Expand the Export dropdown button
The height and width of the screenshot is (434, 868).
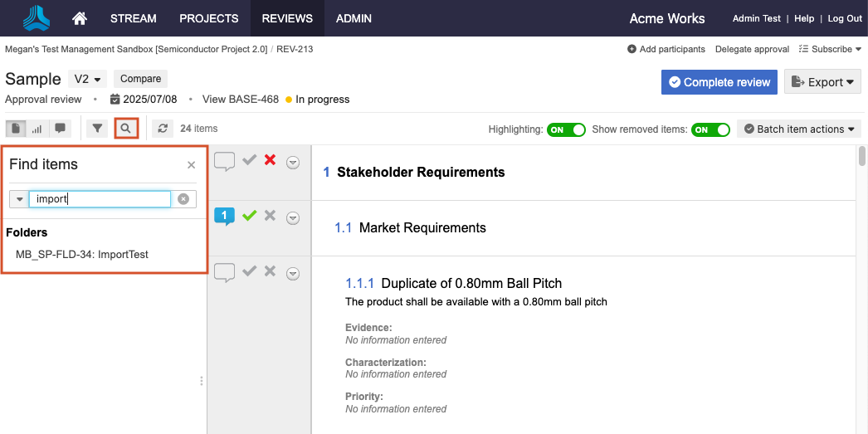pos(822,82)
